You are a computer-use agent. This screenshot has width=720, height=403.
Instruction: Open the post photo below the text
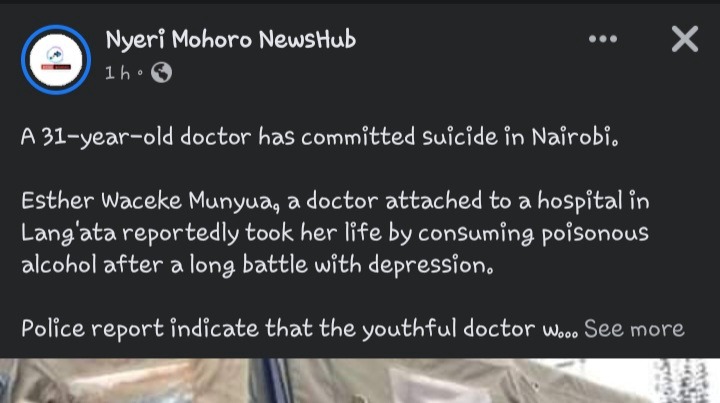click(360, 381)
